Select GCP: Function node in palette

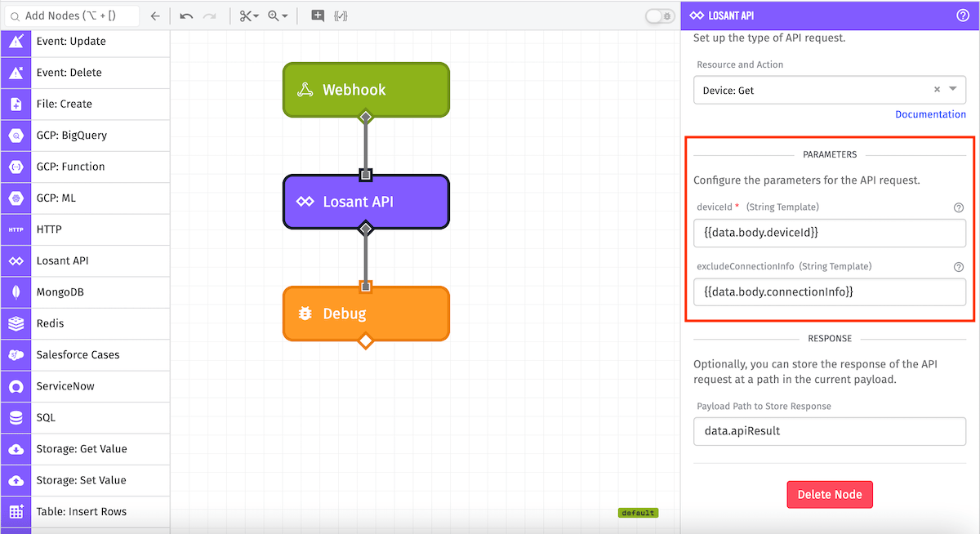85,167
